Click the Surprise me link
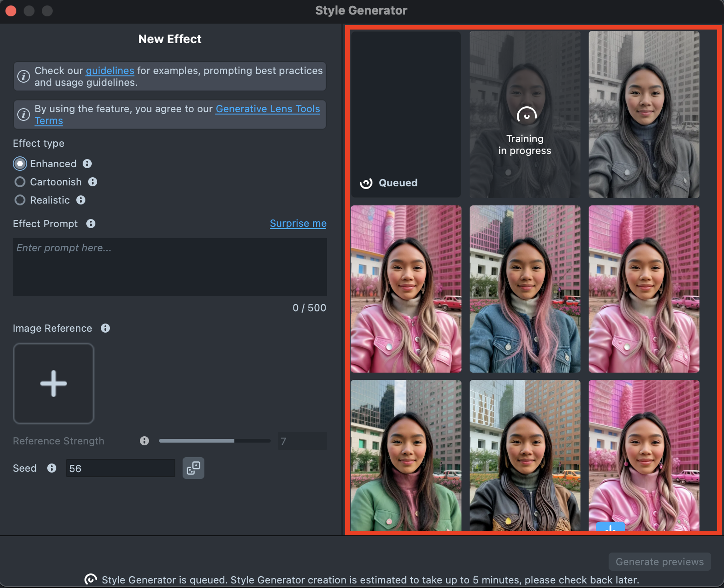 click(298, 224)
